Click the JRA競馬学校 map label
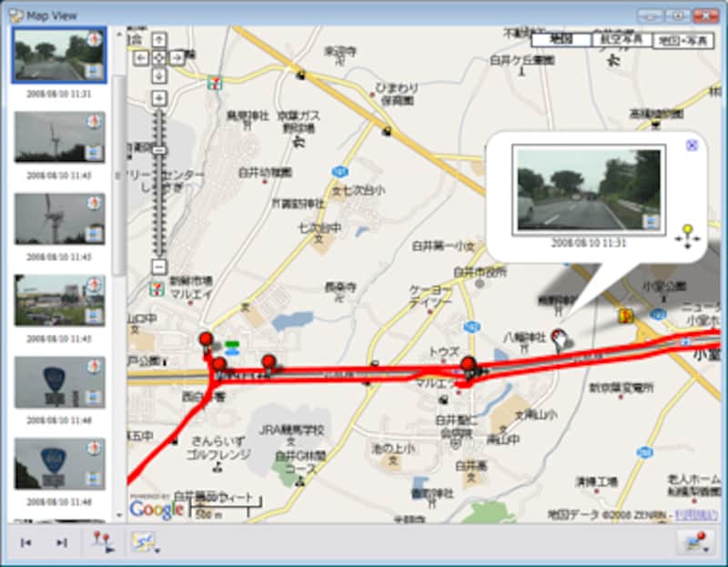728x567 pixels. pos(291,430)
